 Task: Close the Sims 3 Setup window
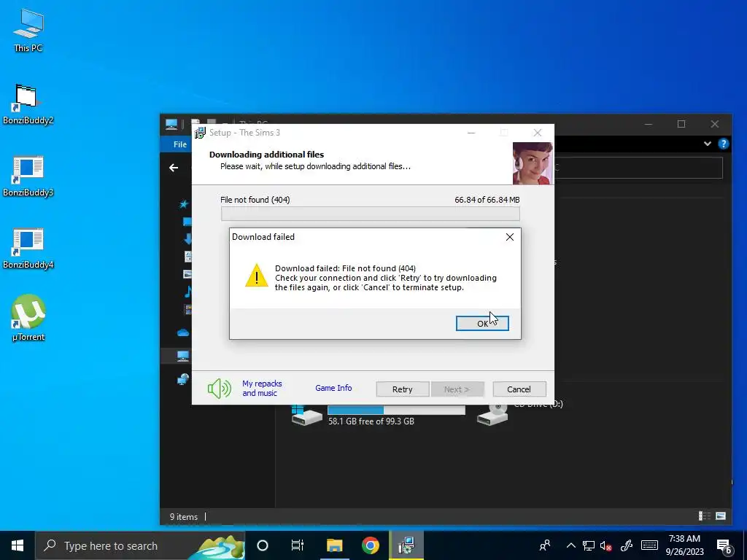coord(538,133)
